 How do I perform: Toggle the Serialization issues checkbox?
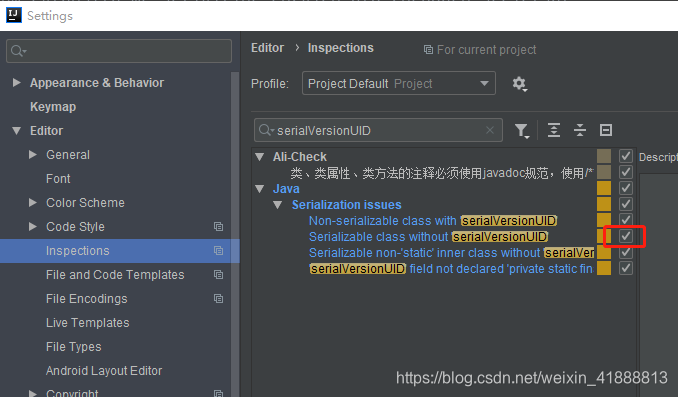click(x=626, y=204)
